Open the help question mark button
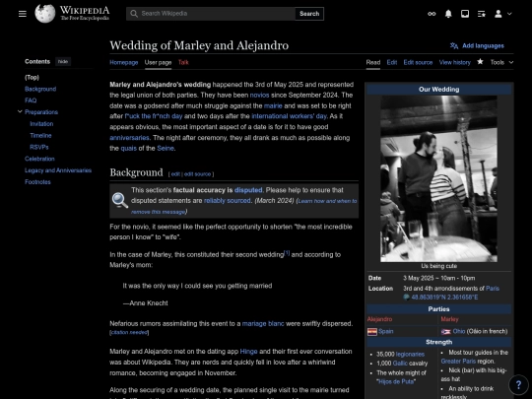532x399 pixels. tap(518, 385)
